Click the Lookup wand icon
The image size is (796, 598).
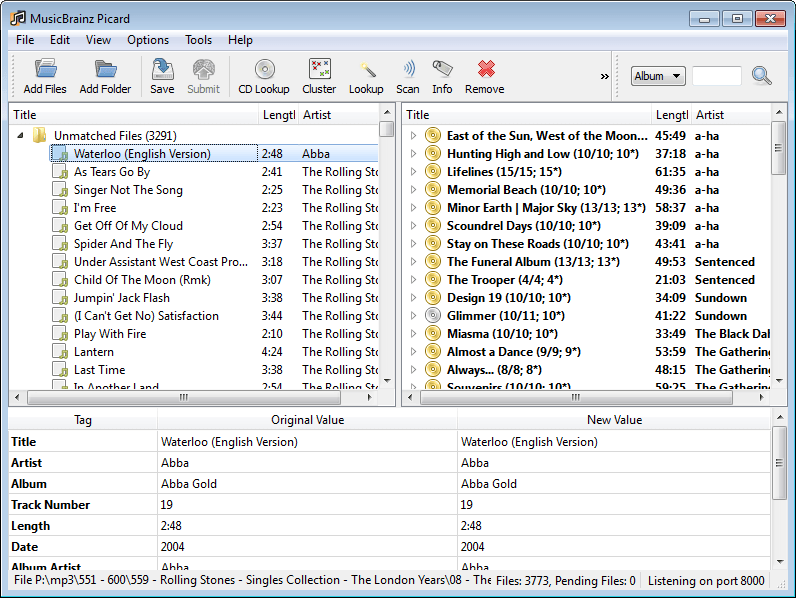coord(367,70)
